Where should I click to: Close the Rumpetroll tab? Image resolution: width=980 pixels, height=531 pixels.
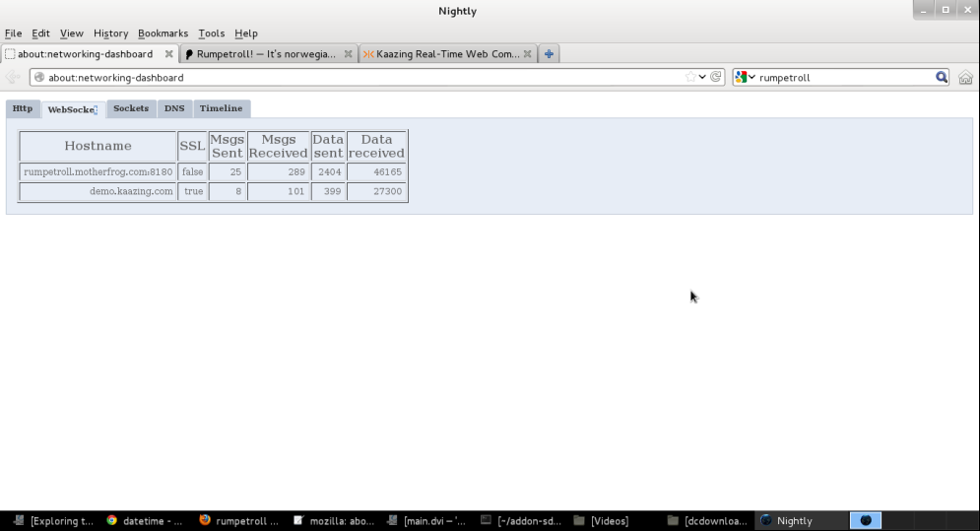click(348, 54)
